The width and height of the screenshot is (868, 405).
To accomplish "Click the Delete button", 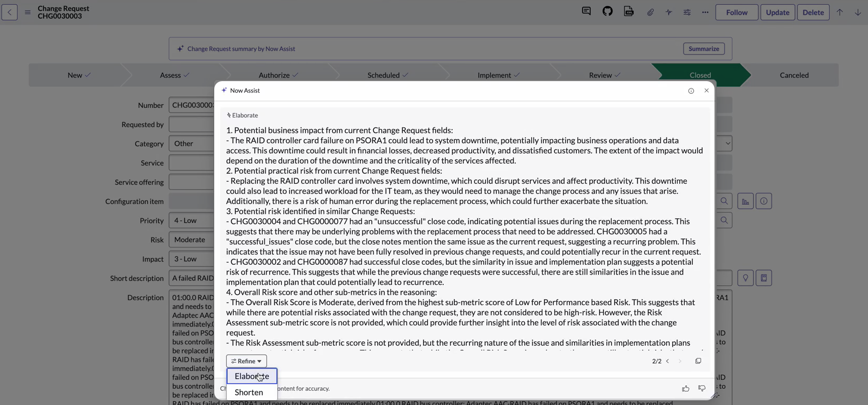I will 813,12.
